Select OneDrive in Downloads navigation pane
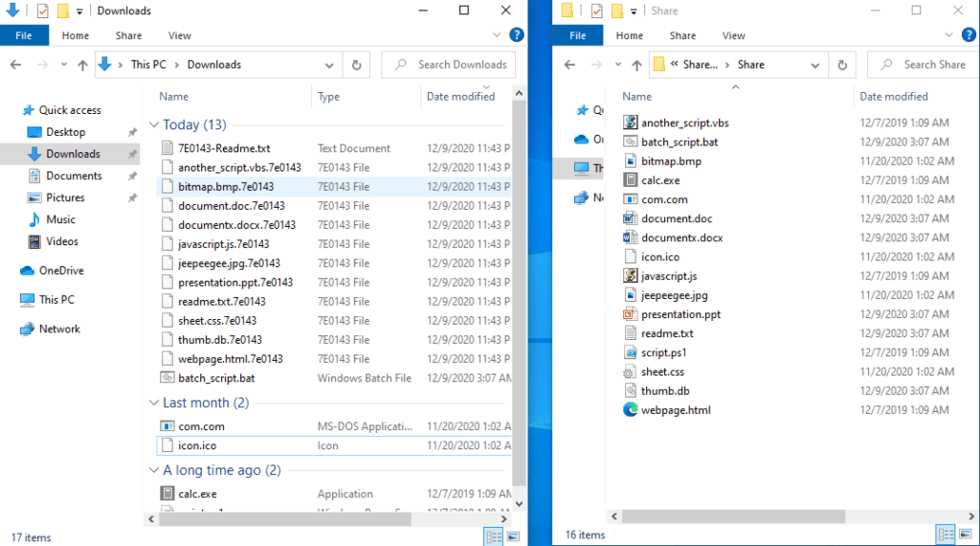The width and height of the screenshot is (980, 546). pyautogui.click(x=61, y=271)
